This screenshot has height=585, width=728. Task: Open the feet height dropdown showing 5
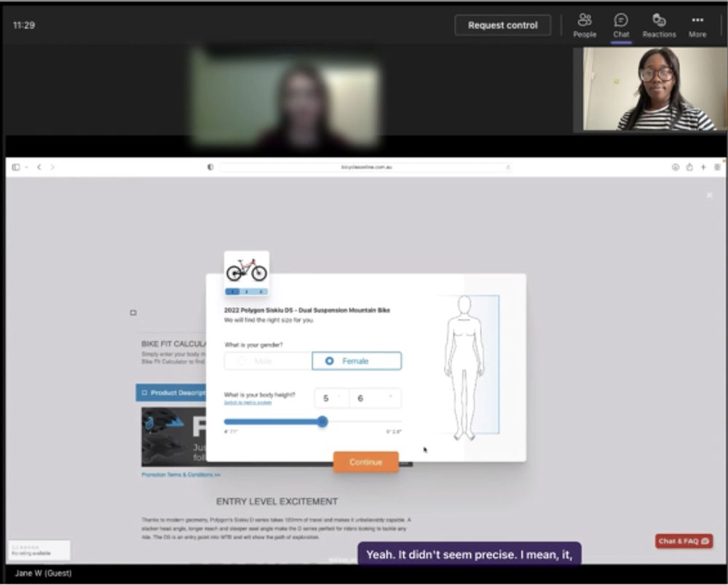click(x=331, y=398)
